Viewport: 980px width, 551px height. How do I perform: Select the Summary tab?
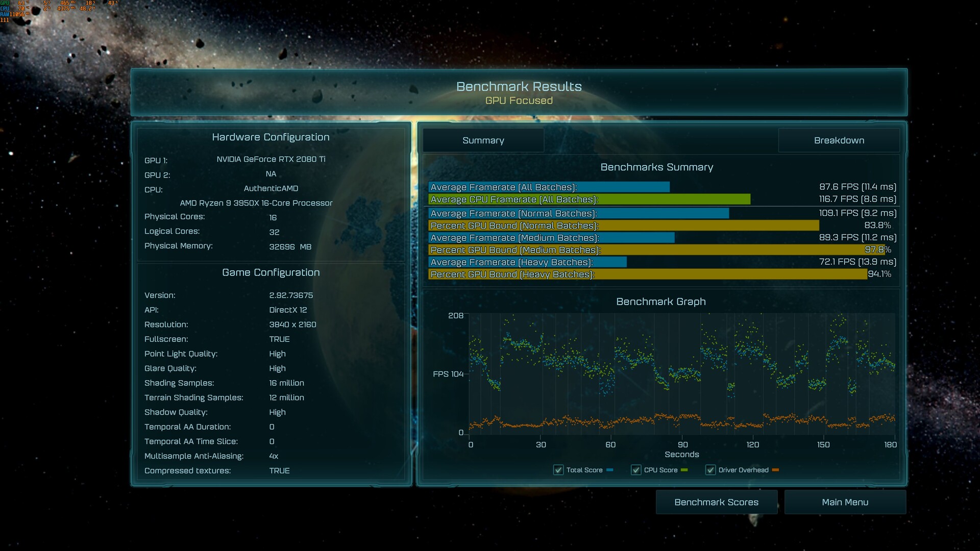[x=483, y=140]
